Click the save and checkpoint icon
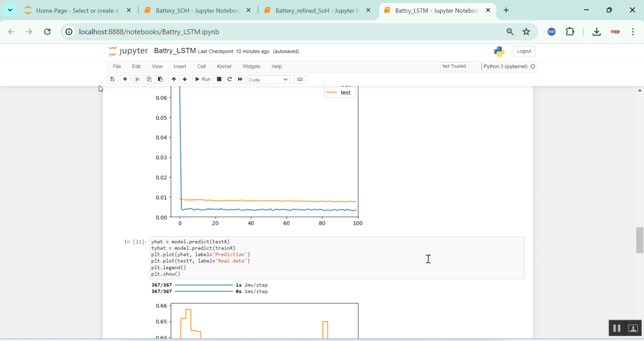This screenshot has height=341, width=644. click(x=112, y=79)
